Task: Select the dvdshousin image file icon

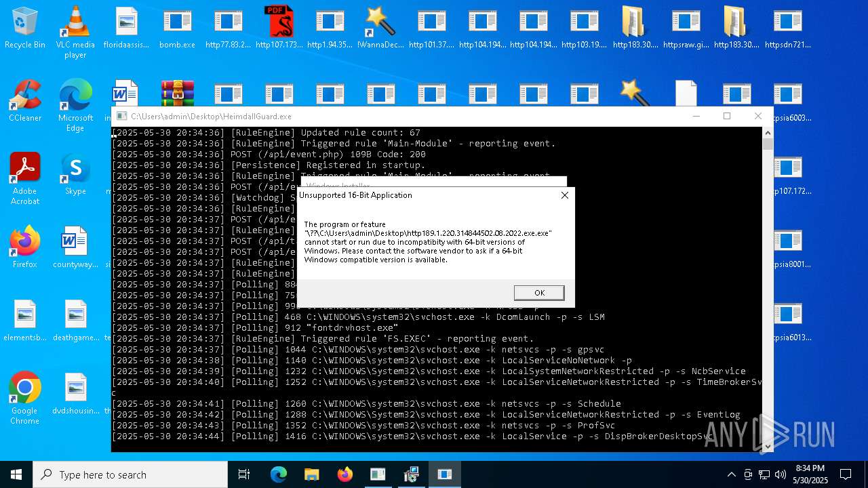Action: (75, 394)
